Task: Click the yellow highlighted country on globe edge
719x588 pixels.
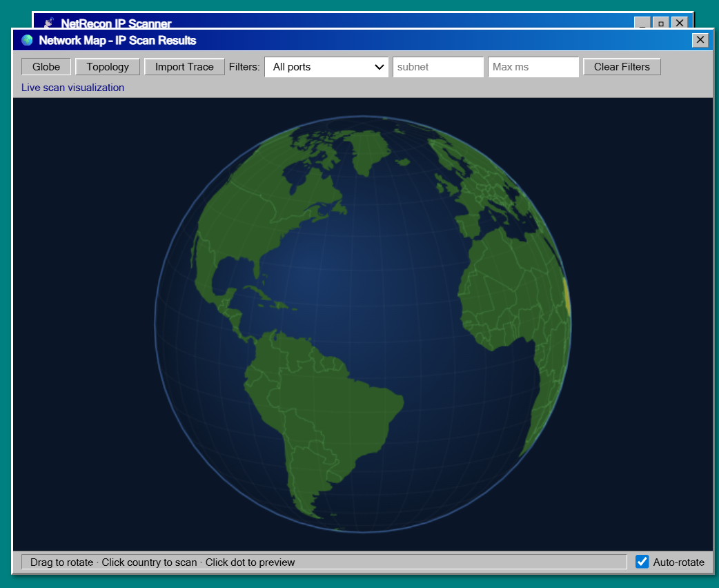Action: [x=567, y=297]
